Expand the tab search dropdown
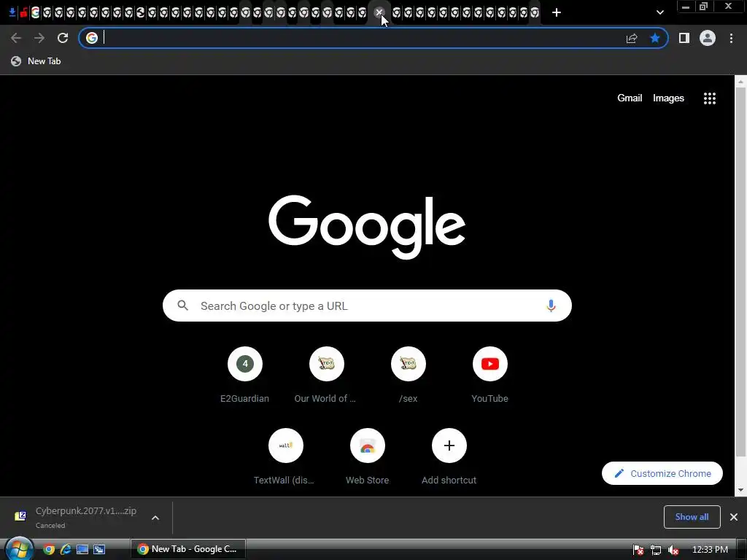The image size is (747, 560). [659, 12]
